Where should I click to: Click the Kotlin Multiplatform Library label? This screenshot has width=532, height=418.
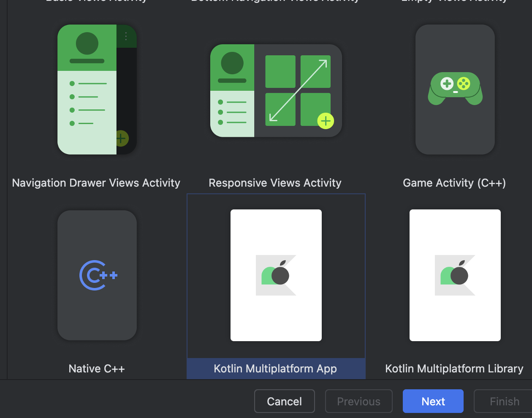pyautogui.click(x=454, y=369)
